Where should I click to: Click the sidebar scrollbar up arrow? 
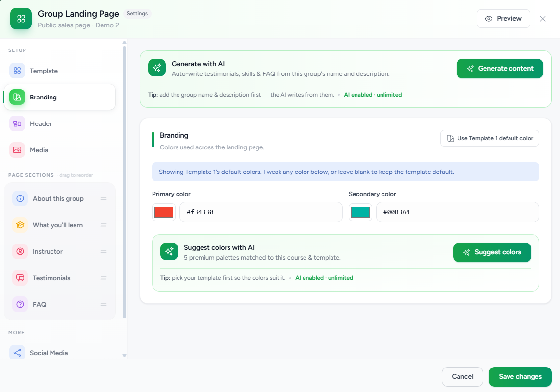click(x=124, y=42)
